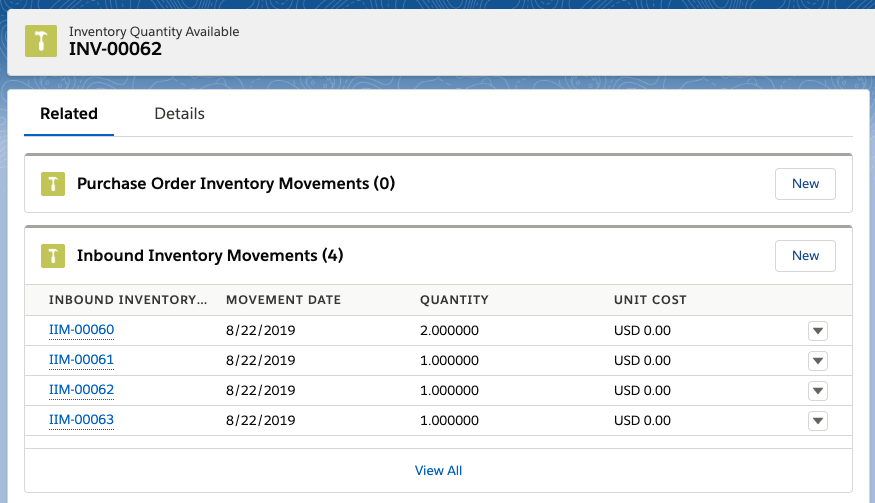Create New Purchase Order Inventory Movement
The height and width of the screenshot is (503, 875).
(805, 184)
